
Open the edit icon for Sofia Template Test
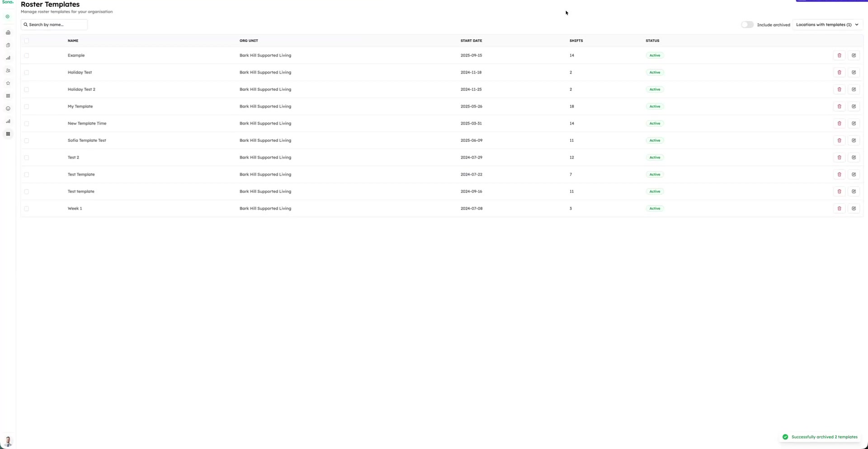point(854,140)
